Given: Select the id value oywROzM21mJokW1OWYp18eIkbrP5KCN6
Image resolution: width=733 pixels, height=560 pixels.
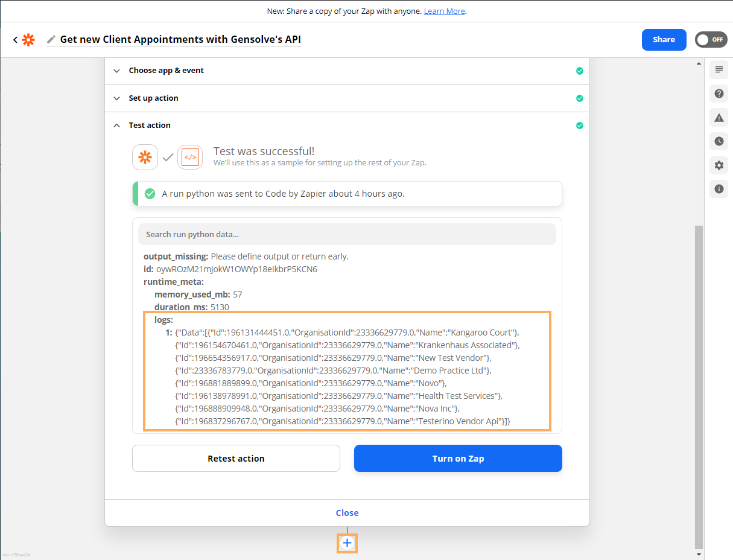Looking at the screenshot, I should click(x=236, y=269).
